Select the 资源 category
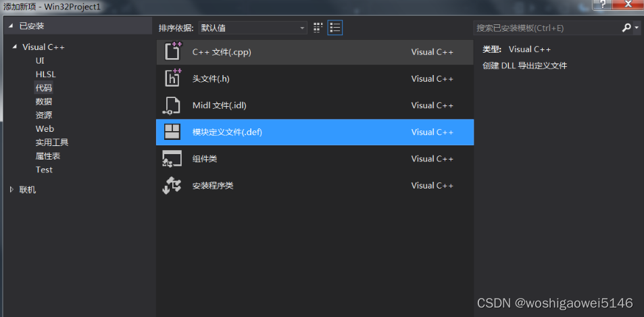644x317 pixels. (43, 115)
